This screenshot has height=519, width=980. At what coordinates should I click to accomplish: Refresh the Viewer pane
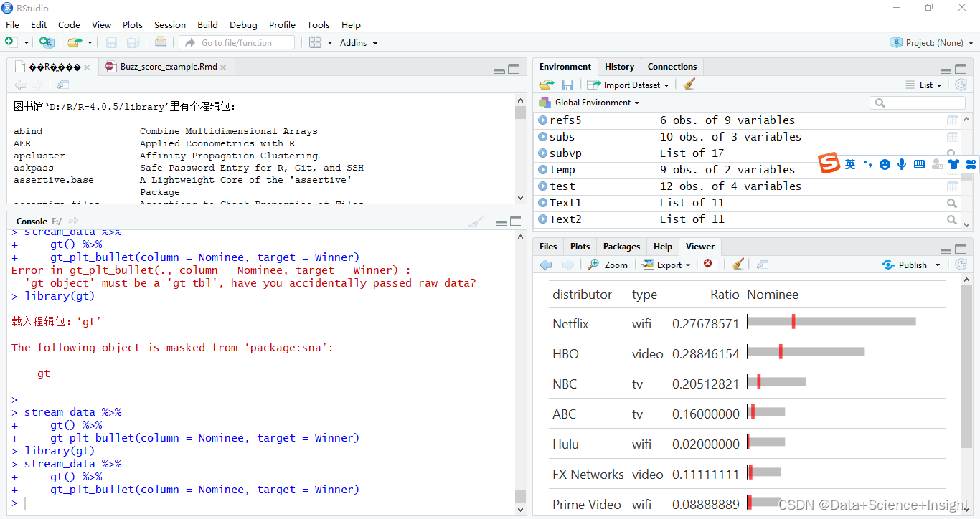click(961, 265)
